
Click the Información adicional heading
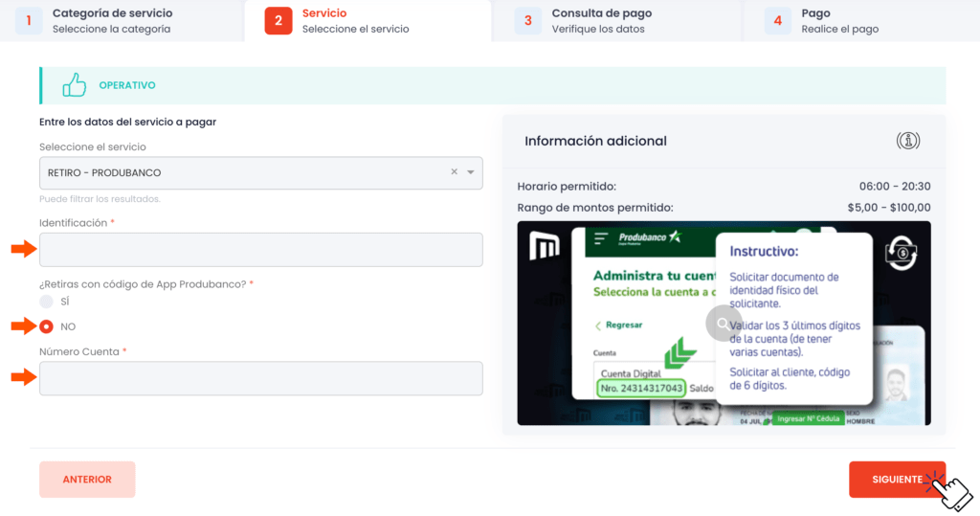pyautogui.click(x=595, y=142)
